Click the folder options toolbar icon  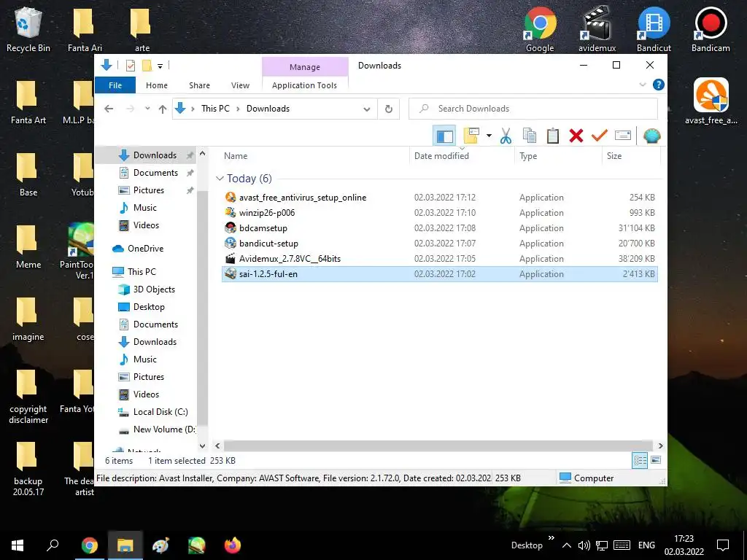pyautogui.click(x=471, y=136)
